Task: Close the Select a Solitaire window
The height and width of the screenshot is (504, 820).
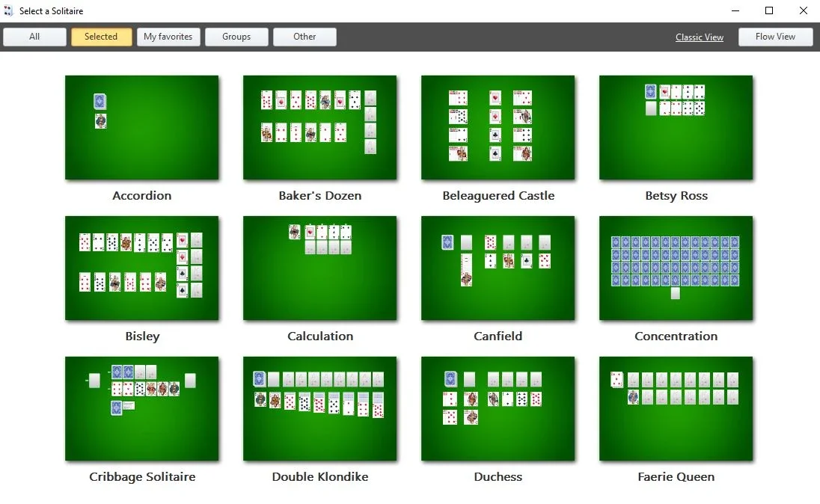Action: click(x=804, y=10)
